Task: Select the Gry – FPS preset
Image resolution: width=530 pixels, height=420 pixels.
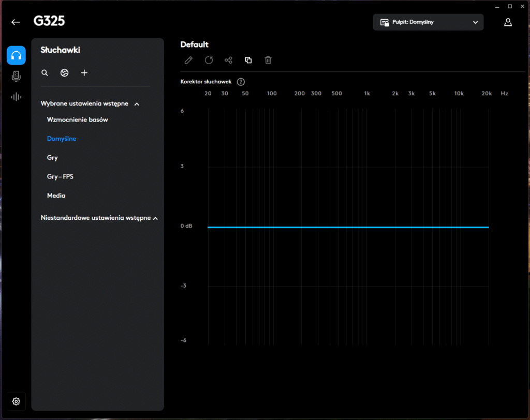Action: [x=60, y=176]
